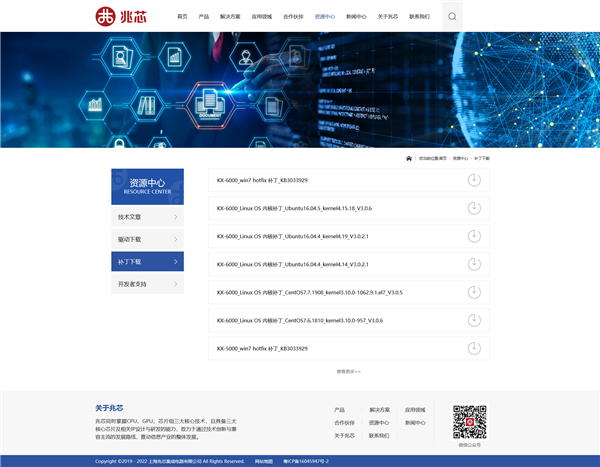Open 关于兆芯 in the top navigation

[388, 16]
